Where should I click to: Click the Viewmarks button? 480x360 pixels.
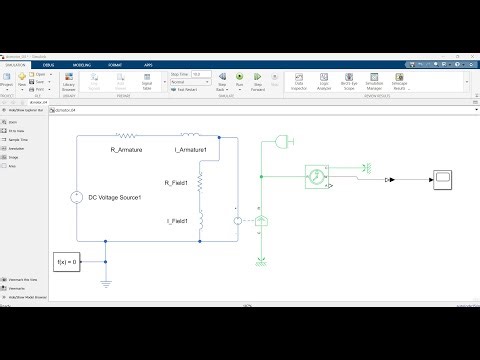pos(13,288)
